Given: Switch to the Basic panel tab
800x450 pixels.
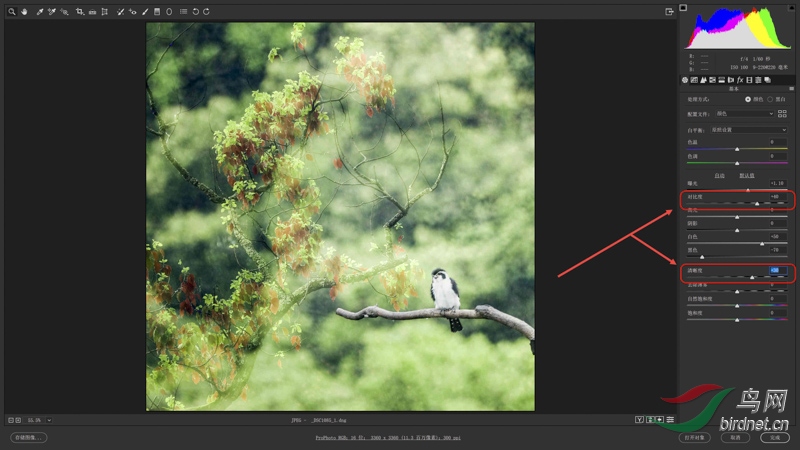Looking at the screenshot, I should 685,79.
